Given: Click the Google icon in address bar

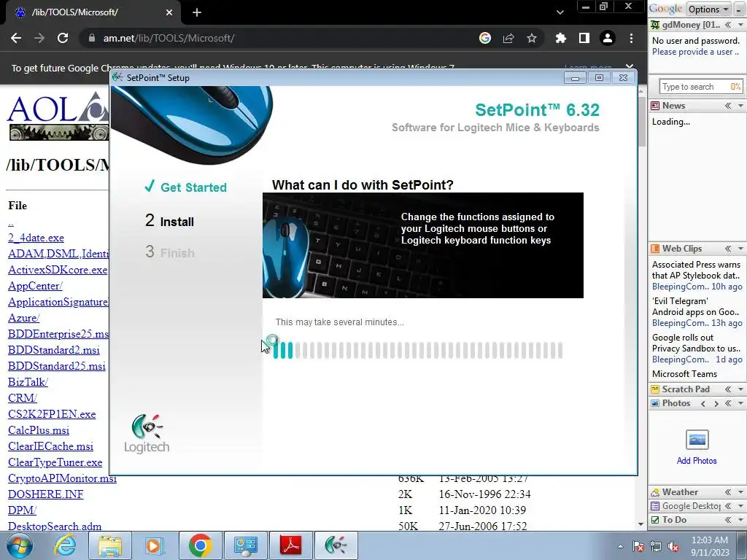Looking at the screenshot, I should click(485, 38).
